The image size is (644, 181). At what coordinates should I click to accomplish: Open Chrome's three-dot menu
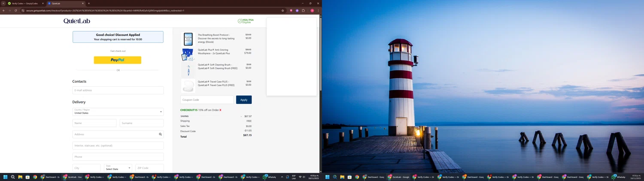point(318,11)
